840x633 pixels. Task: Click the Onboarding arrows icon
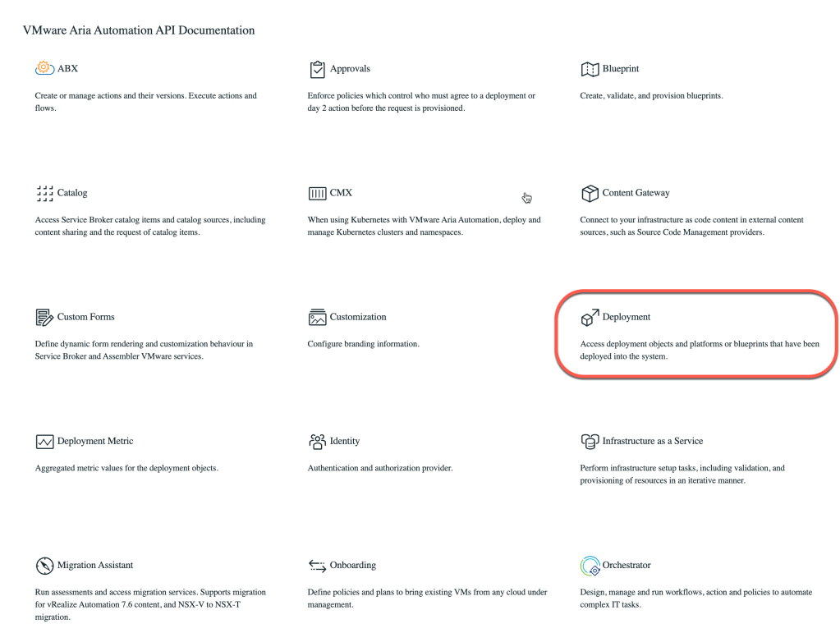pyautogui.click(x=317, y=565)
